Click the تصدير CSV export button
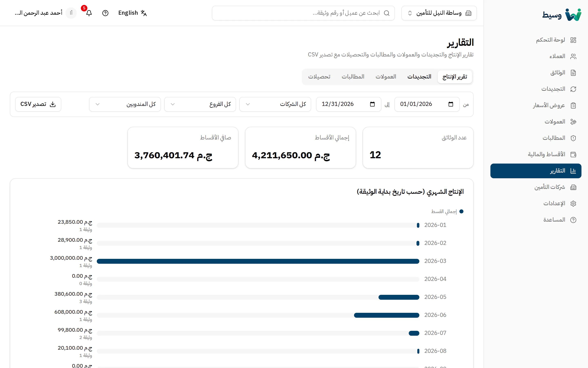This screenshot has width=588, height=368. pos(38,104)
